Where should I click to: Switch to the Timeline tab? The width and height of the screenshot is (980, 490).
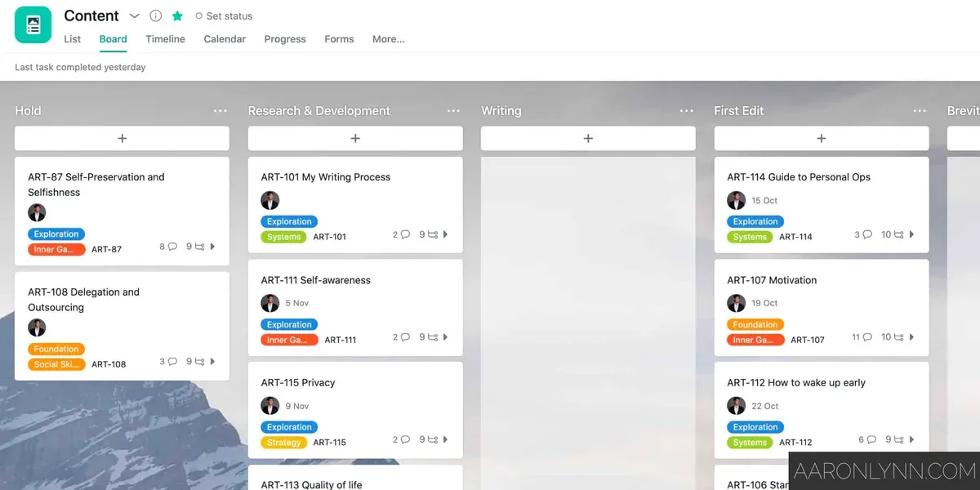(165, 39)
